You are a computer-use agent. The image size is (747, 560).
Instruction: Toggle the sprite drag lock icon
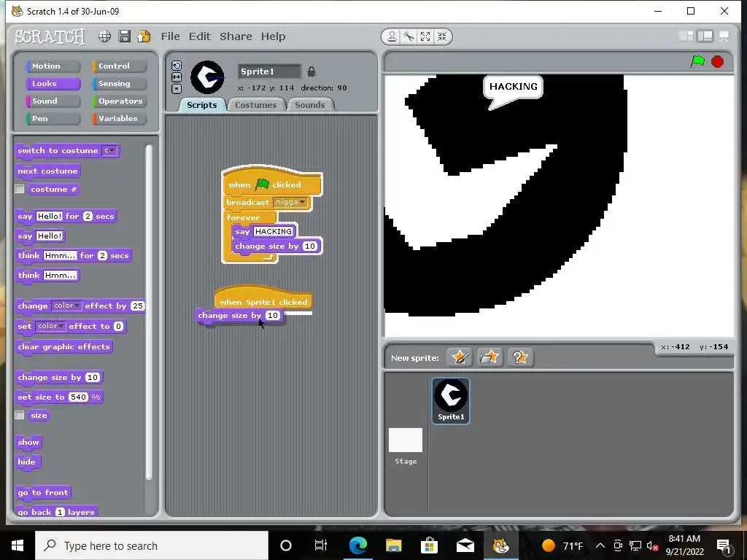coord(311,71)
